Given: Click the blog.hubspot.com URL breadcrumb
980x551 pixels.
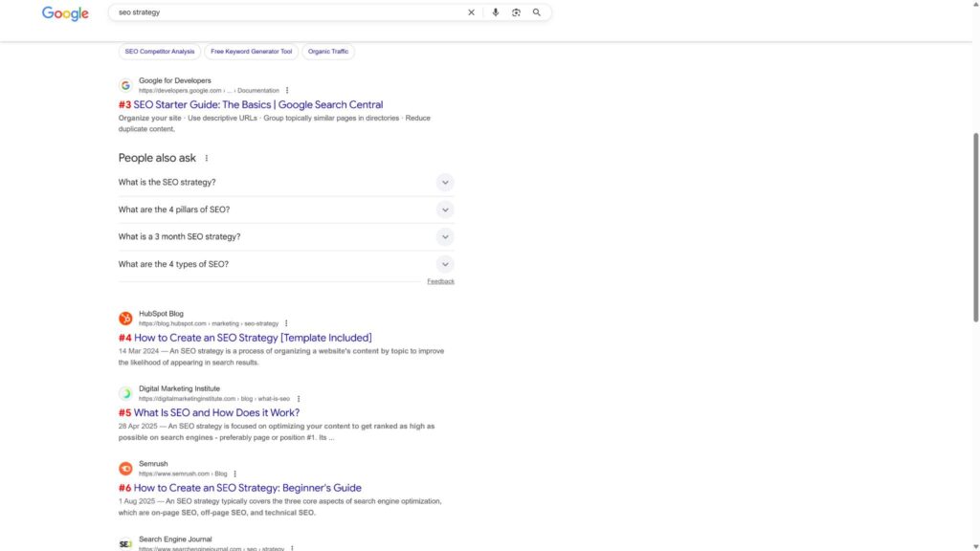Looking at the screenshot, I should tap(209, 323).
